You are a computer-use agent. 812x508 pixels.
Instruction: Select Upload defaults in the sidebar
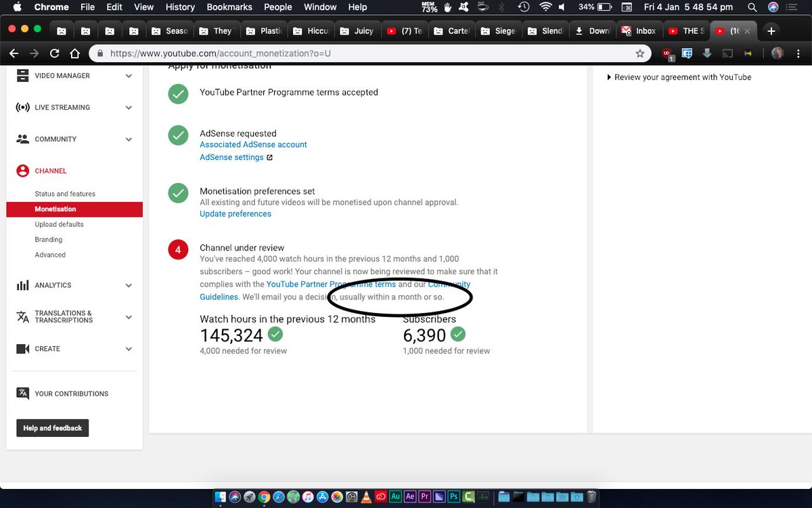[60, 224]
